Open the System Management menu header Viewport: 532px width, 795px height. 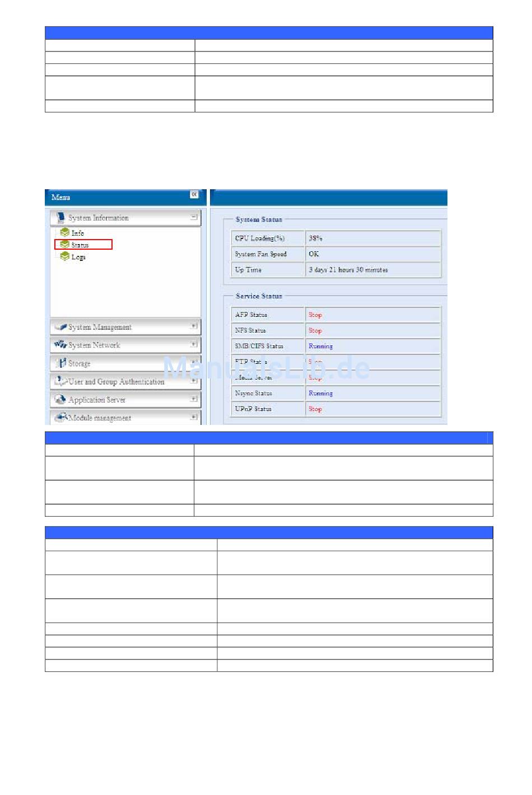click(x=125, y=326)
